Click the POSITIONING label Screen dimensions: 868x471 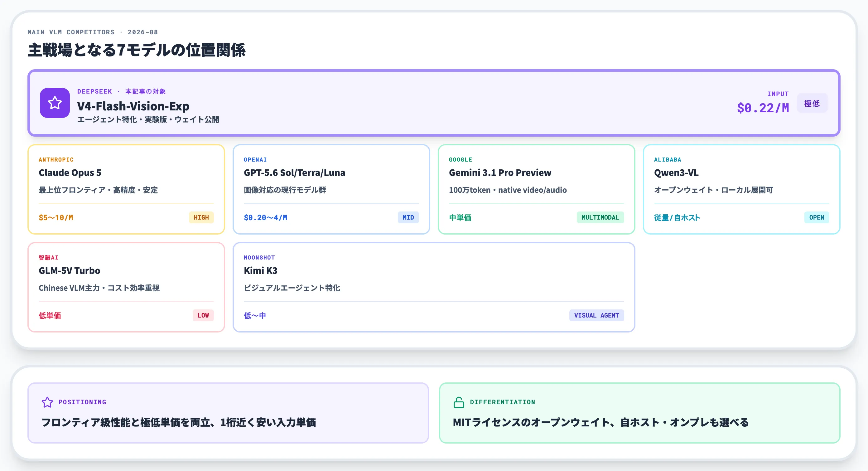82,402
